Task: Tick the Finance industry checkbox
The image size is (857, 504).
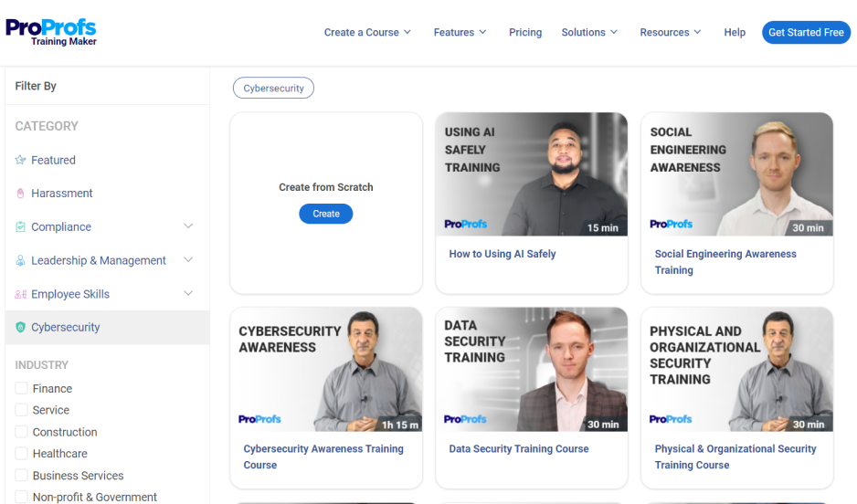Action: pos(21,388)
